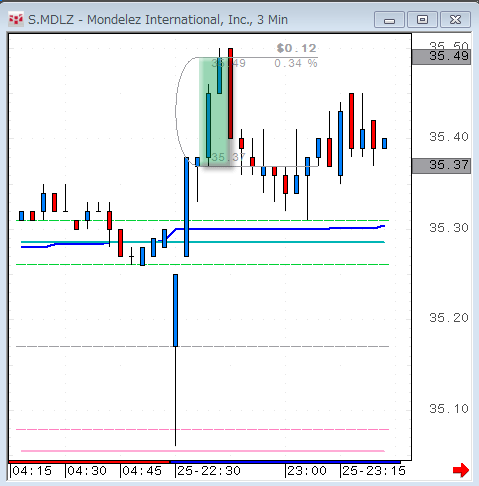Image resolution: width=479 pixels, height=486 pixels.
Task: Click the 35.49 price marker on axis
Action: click(441, 56)
